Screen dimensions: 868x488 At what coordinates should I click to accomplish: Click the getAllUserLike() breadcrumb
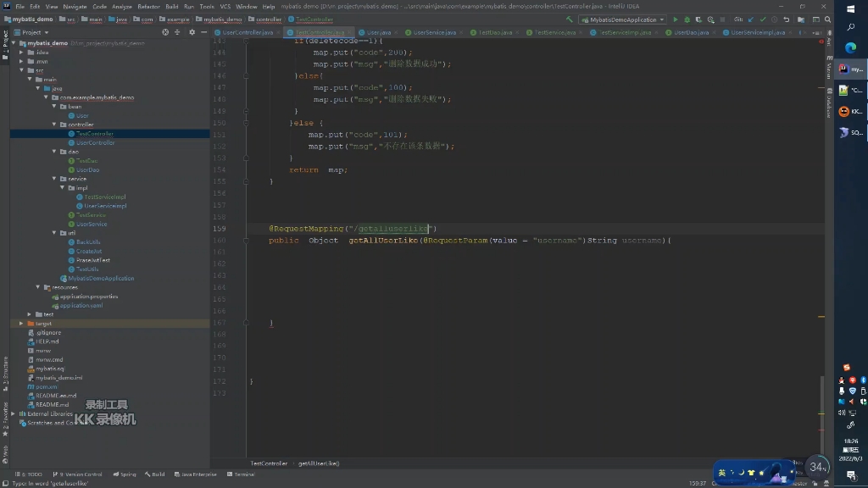click(x=319, y=463)
